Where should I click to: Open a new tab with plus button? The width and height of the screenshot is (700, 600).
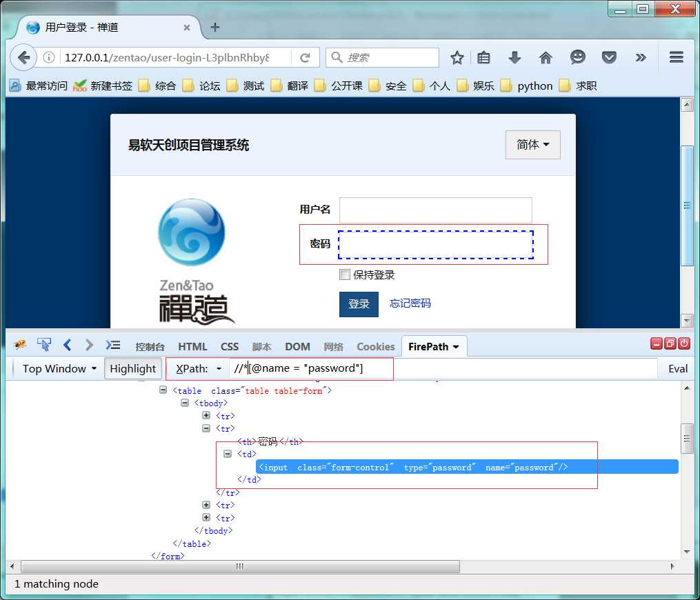click(215, 27)
